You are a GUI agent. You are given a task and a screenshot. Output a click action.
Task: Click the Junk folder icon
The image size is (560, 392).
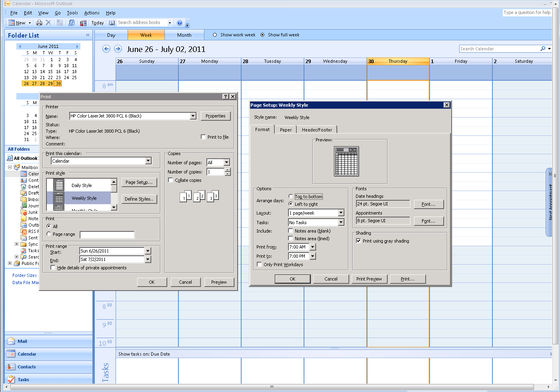pos(24,212)
